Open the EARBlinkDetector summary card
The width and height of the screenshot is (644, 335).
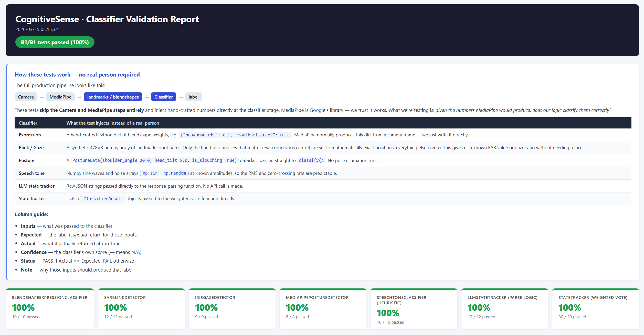141,309
